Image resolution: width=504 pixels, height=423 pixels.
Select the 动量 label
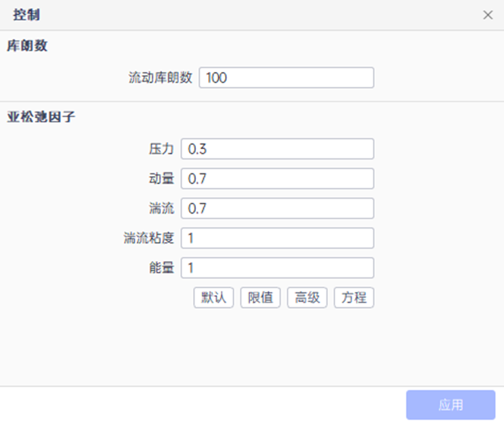(161, 179)
